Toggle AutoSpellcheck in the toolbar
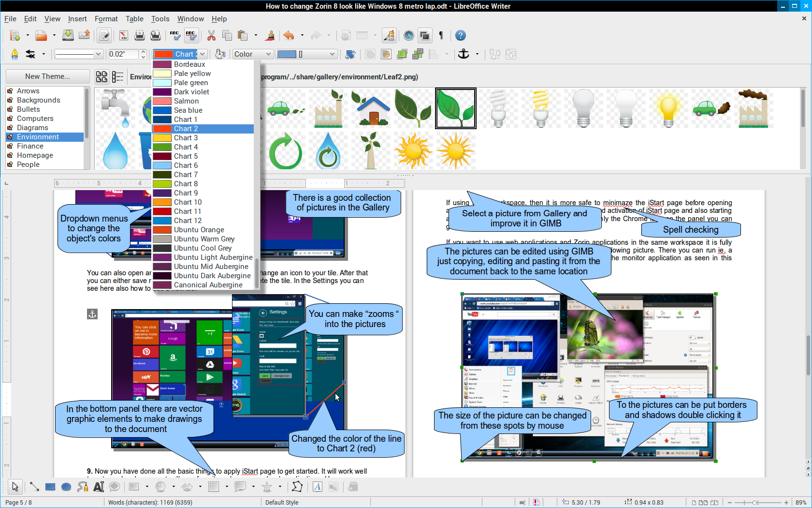Image resolution: width=812 pixels, height=508 pixels. tap(191, 35)
